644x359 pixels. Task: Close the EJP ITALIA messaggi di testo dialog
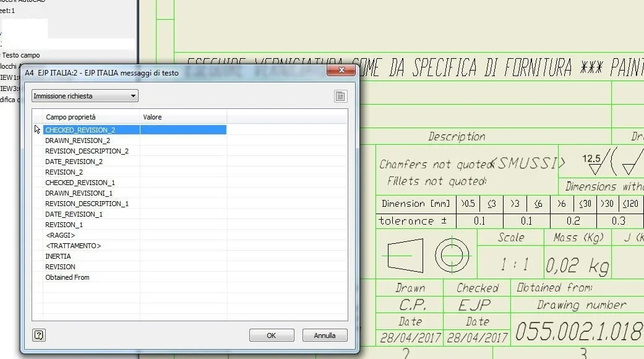(341, 70)
